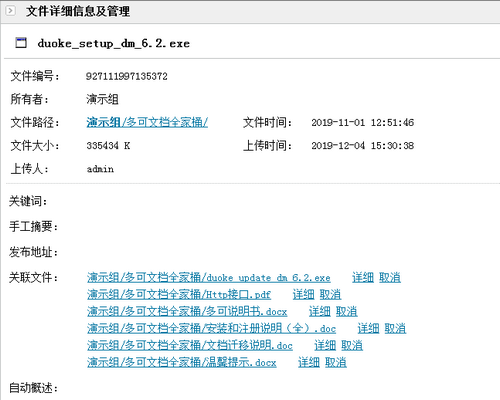Collapse the 文件详细信息及管理 panel arrow
Image resolution: width=500 pixels, height=400 pixels.
pos(10,11)
